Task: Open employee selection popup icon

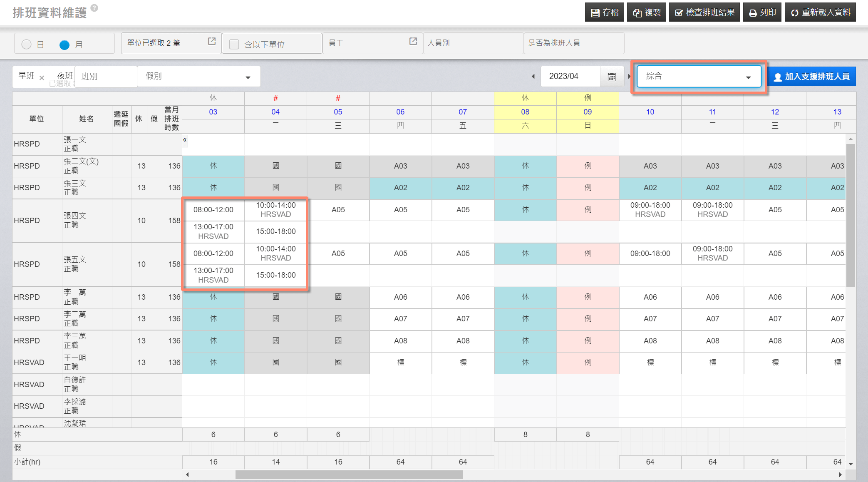Action: pyautogui.click(x=413, y=41)
